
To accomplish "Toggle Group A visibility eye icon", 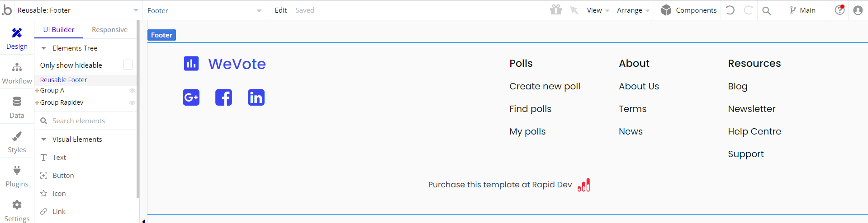I will 132,91.
